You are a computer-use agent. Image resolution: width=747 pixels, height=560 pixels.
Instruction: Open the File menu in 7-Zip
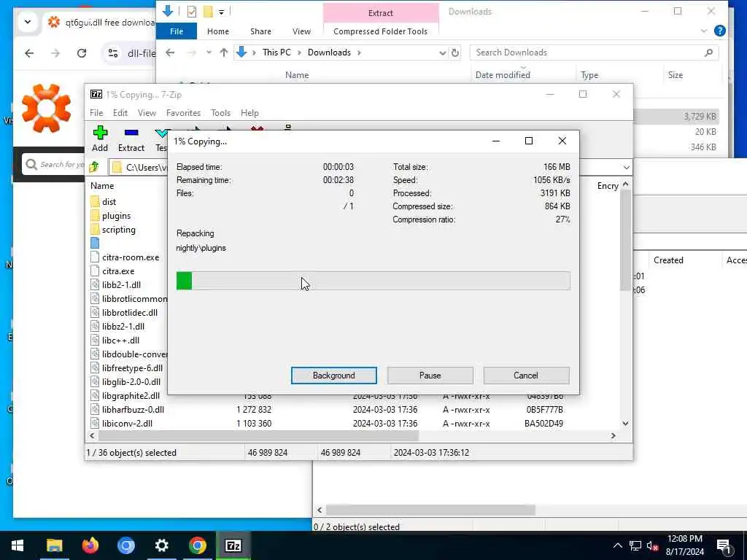tap(96, 113)
